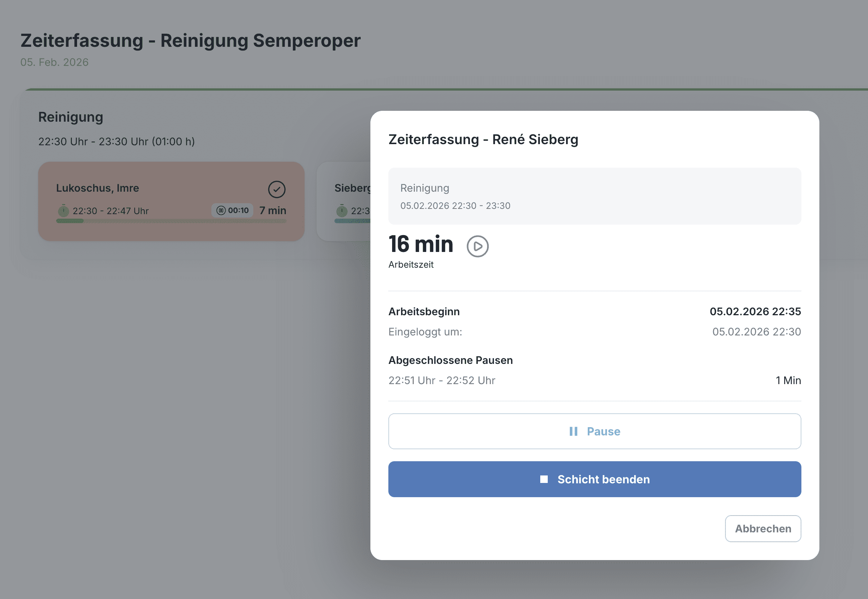Click the 00:10 pause badge on Lukoschus card

233,210
